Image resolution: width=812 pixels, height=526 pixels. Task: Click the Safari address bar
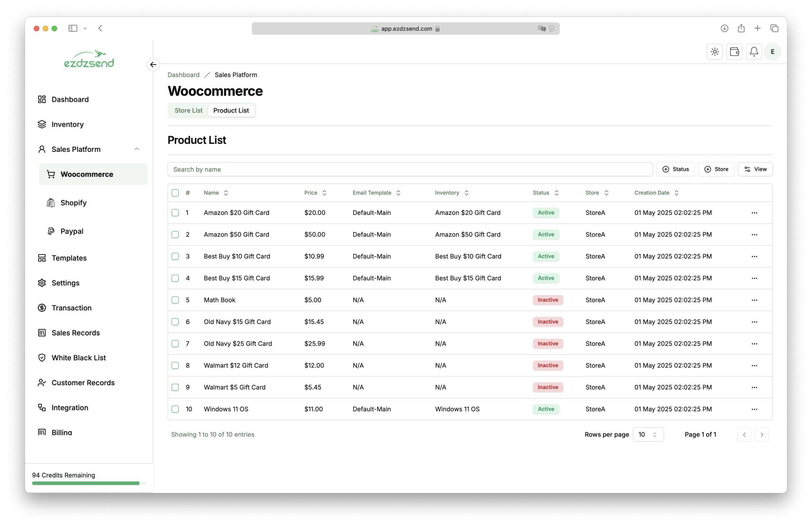tap(405, 28)
